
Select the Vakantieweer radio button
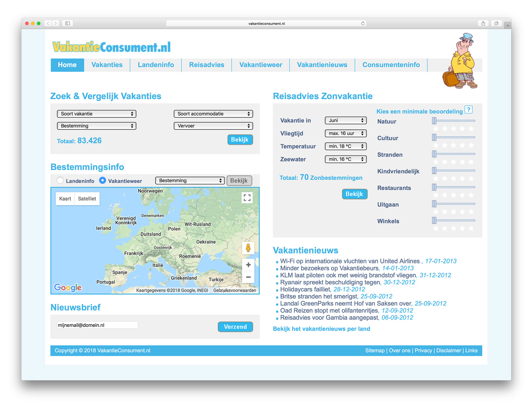click(x=102, y=180)
